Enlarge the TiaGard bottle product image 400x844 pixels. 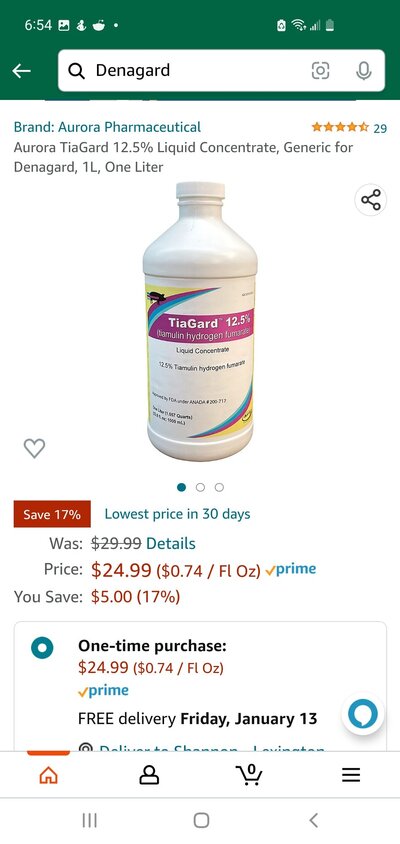pos(200,321)
